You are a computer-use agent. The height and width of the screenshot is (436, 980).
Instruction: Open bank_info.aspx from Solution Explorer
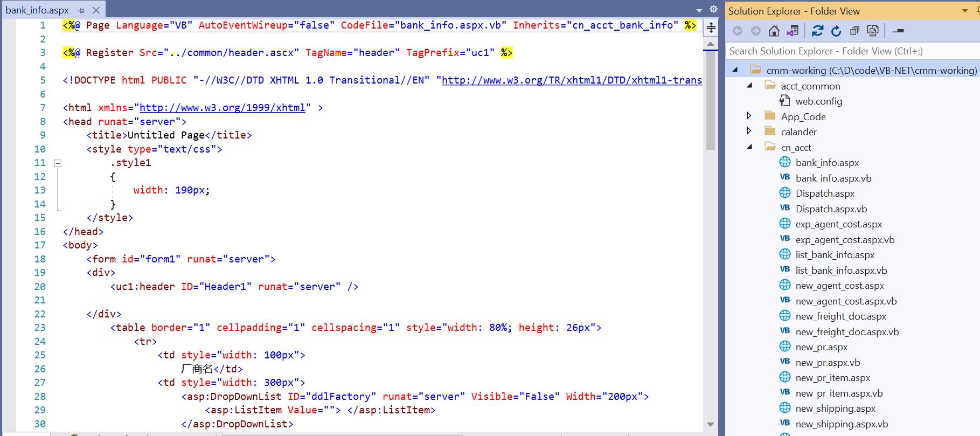(x=827, y=163)
